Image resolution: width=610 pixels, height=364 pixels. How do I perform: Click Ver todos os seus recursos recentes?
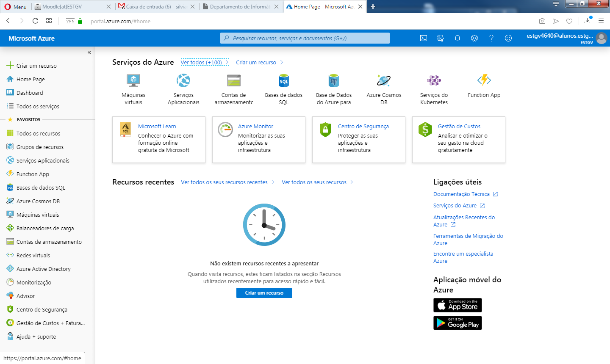tap(227, 182)
